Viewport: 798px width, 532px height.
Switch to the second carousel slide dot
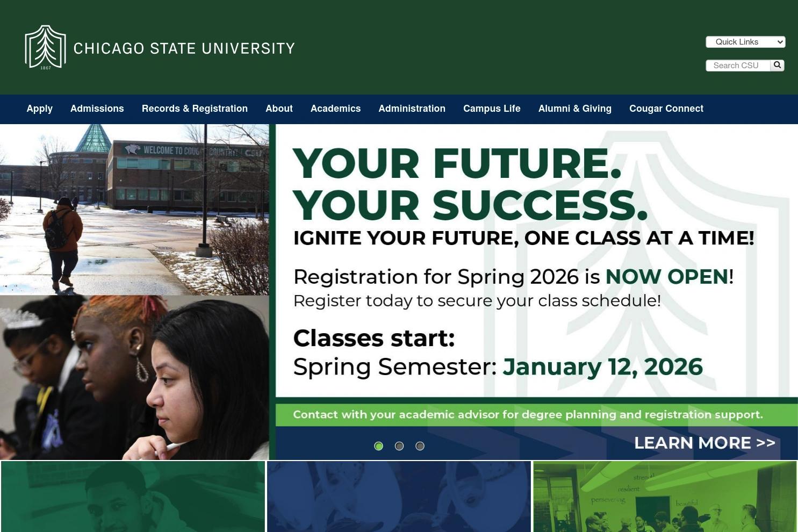[x=399, y=446]
